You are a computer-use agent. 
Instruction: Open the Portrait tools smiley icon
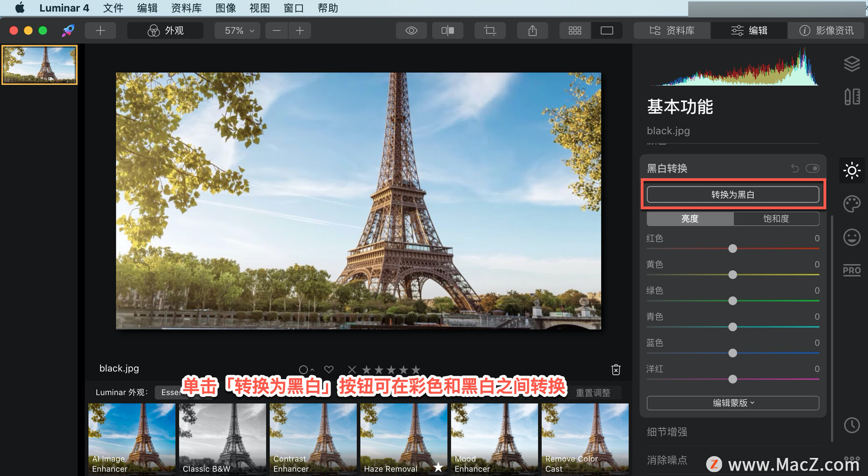pyautogui.click(x=852, y=237)
